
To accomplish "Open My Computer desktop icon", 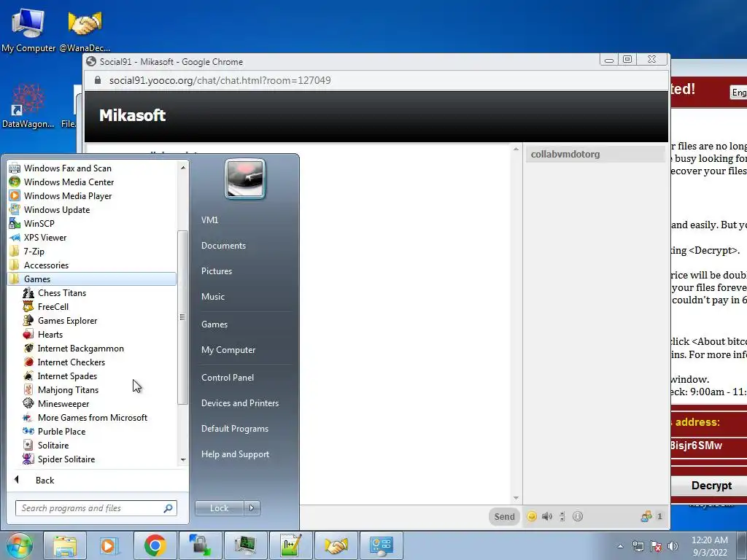I will pos(28,29).
